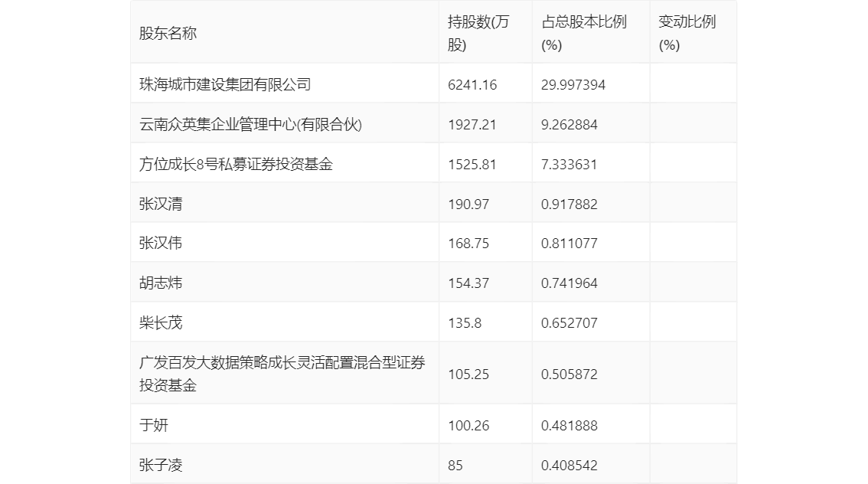Screen dimensions: 868x484
Task: Click the value 6241.16
Action: [x=472, y=85]
